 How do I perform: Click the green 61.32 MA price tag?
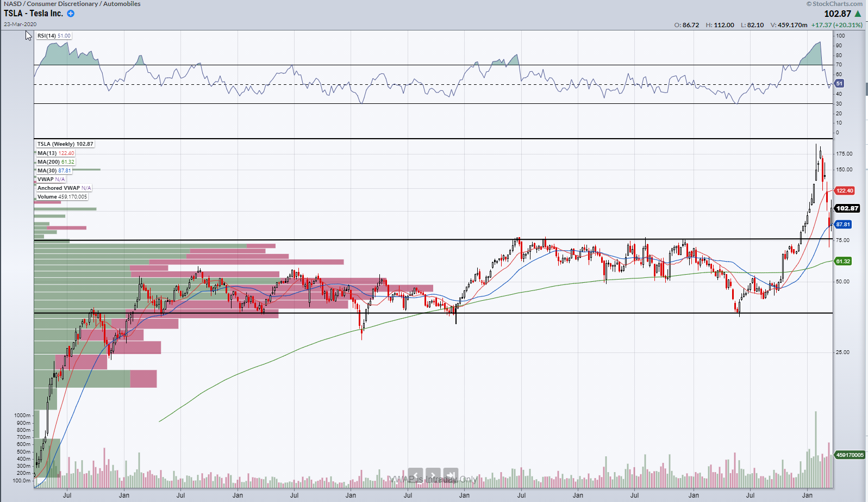click(843, 261)
